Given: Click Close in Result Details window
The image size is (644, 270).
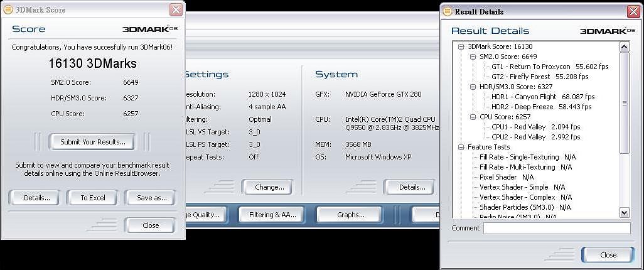Looking at the screenshot, I should click(608, 255).
